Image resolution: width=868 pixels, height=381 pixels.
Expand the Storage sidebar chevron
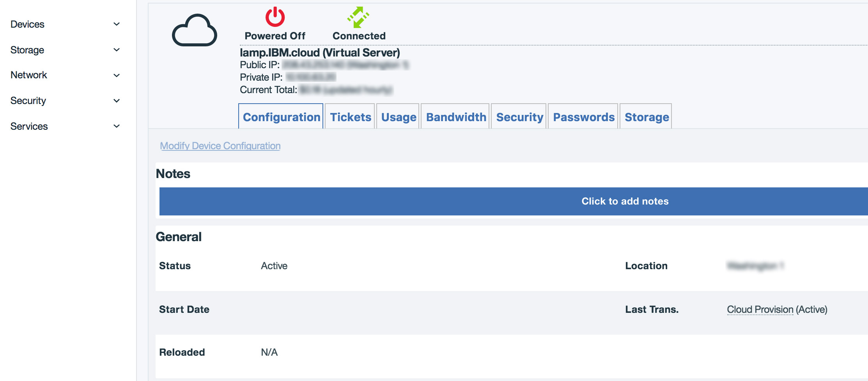click(x=117, y=50)
